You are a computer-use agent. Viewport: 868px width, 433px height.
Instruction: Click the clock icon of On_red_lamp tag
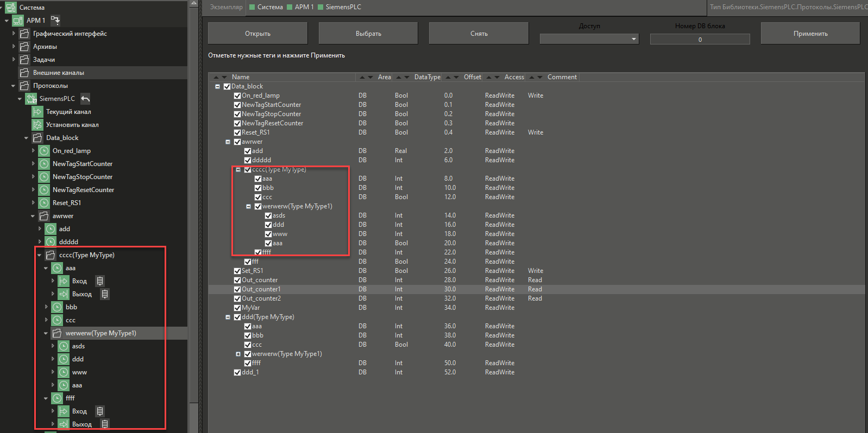44,151
